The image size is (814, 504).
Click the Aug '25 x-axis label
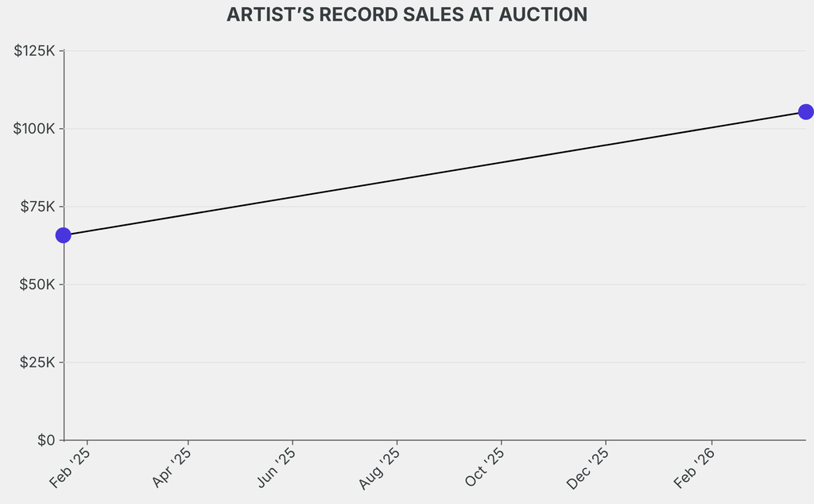380,468
